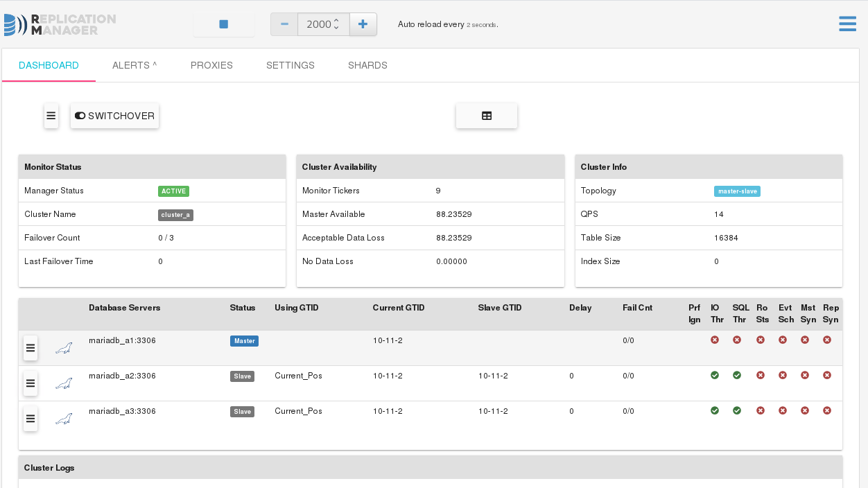The image size is (868, 488).
Task: Switch to the Proxies tab
Action: click(211, 65)
